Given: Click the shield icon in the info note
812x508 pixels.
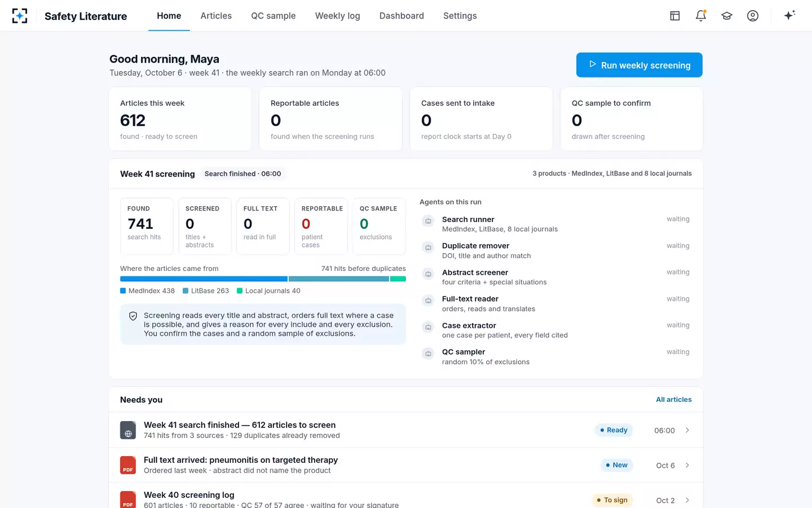Looking at the screenshot, I should 133,316.
